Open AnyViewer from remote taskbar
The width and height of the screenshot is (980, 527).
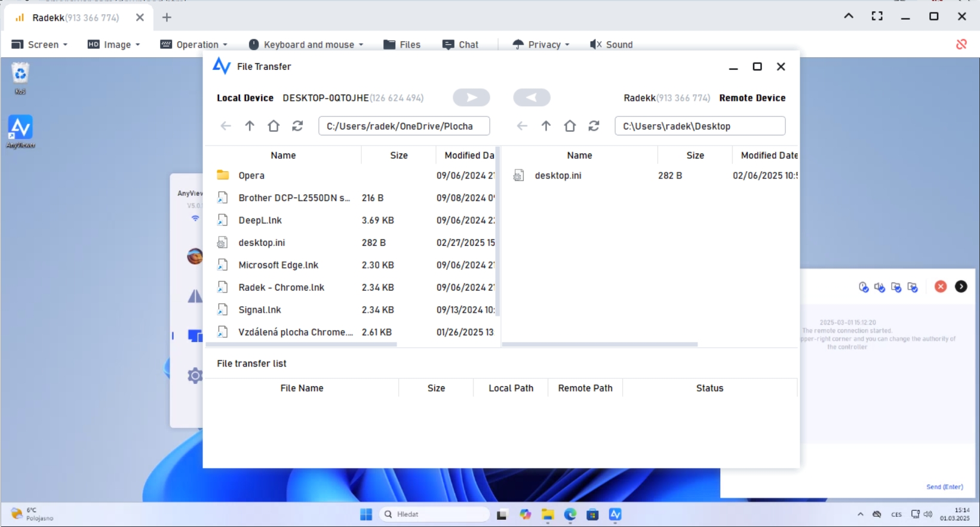(615, 514)
